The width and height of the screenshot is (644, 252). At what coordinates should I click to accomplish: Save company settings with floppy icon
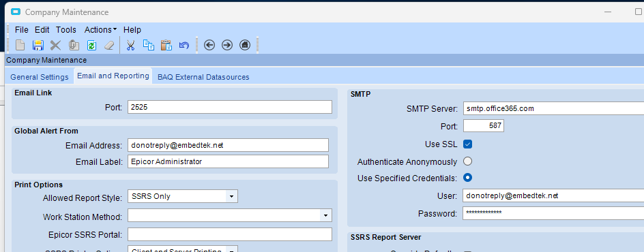38,45
